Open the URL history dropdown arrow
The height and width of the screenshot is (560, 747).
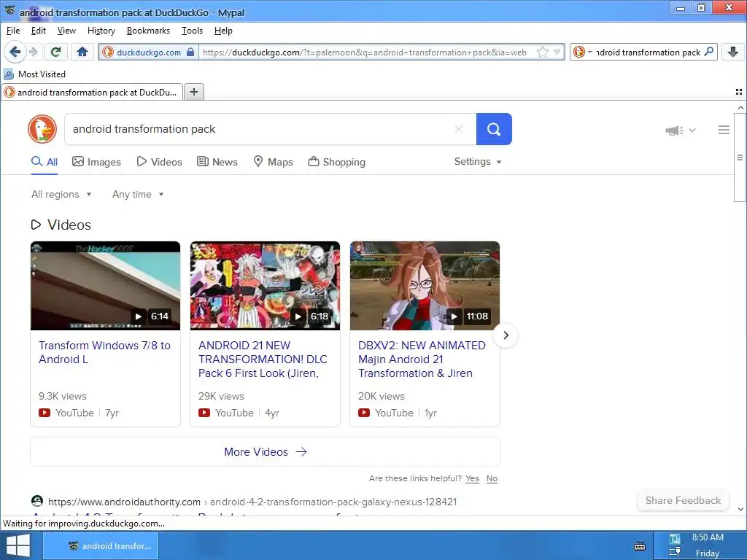557,52
